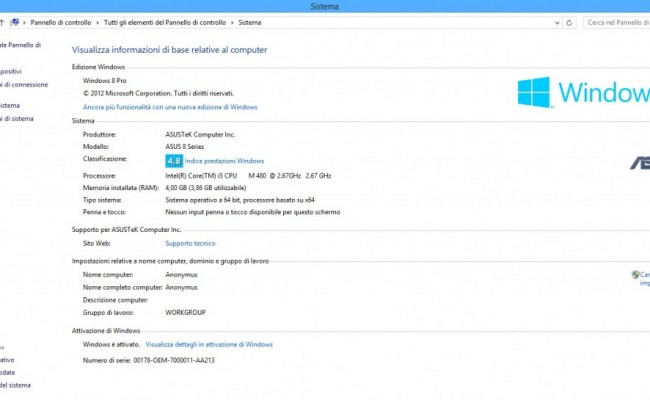
Task: Select the 'Anonymus' value beside 'Nome computer:'
Action: click(181, 275)
